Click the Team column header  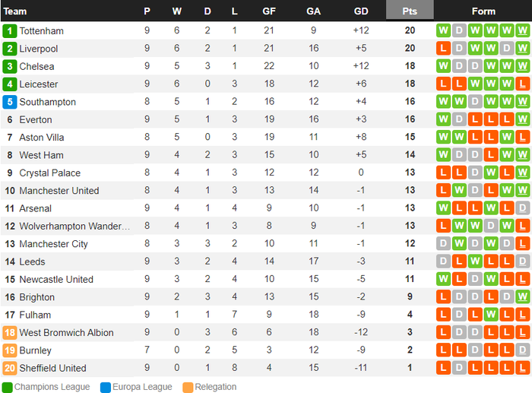point(15,11)
